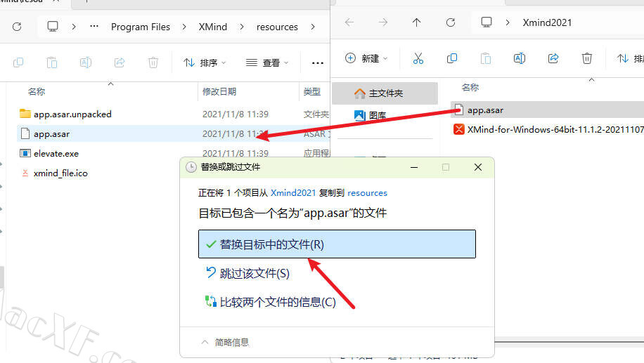Collapse the 简略信息 details expander

tap(225, 342)
